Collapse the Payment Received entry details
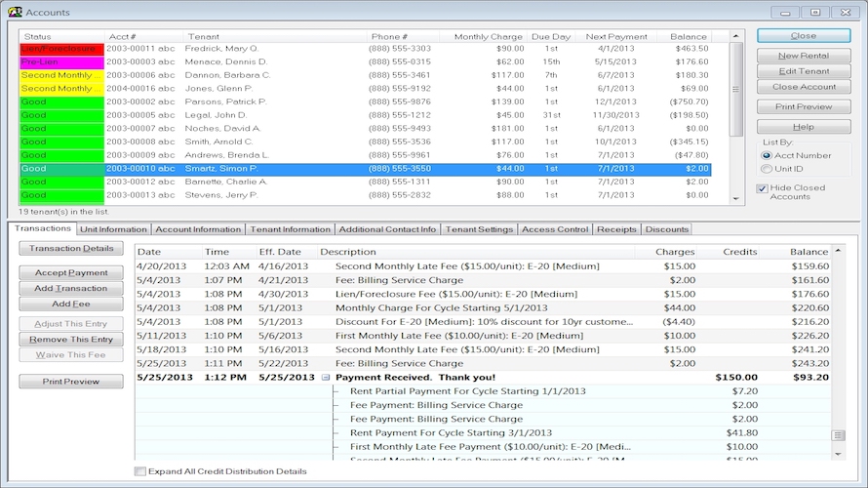The width and height of the screenshot is (868, 488). coord(326,377)
